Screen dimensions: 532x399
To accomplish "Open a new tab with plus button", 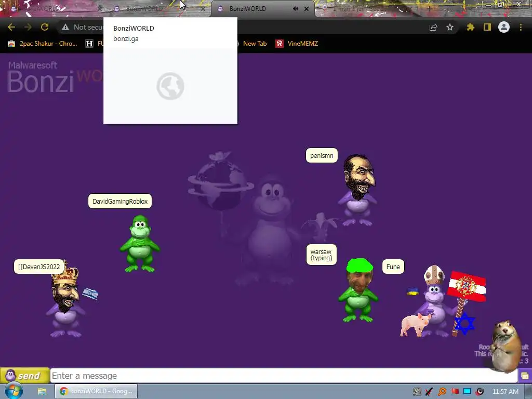I will 429,8.
